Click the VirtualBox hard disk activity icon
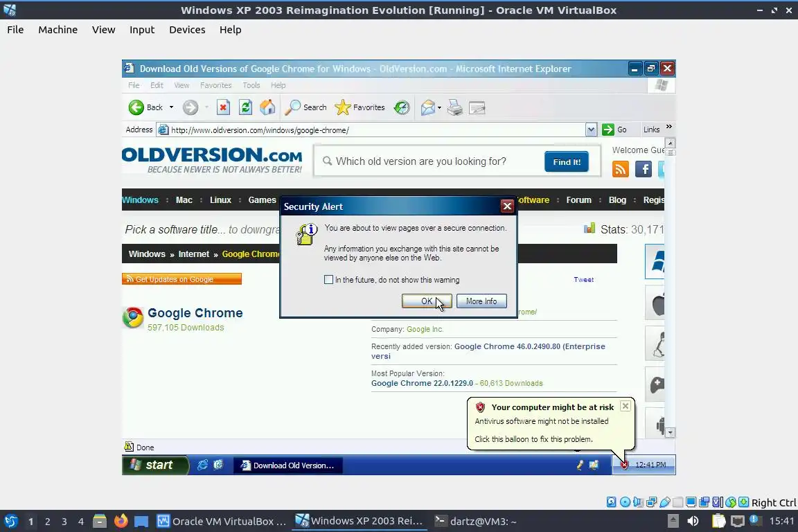This screenshot has height=532, width=798. [x=612, y=502]
